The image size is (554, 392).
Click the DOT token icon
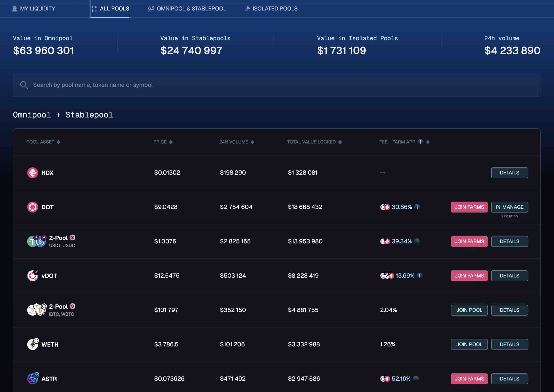(x=33, y=207)
